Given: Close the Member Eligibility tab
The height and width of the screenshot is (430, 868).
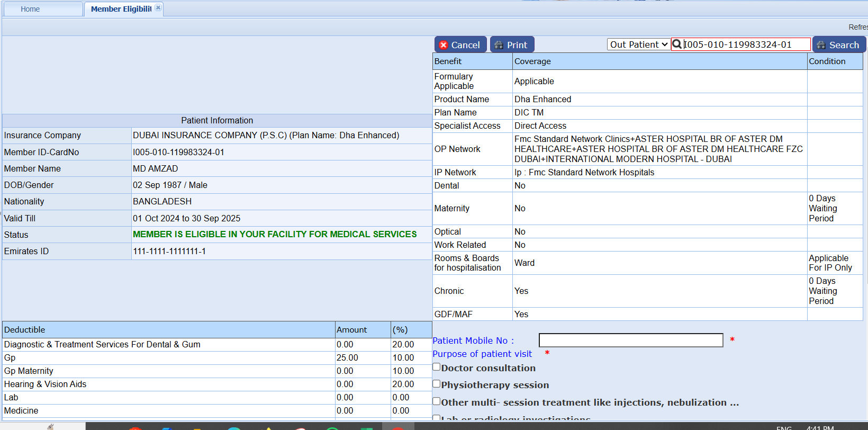Looking at the screenshot, I should pyautogui.click(x=158, y=8).
